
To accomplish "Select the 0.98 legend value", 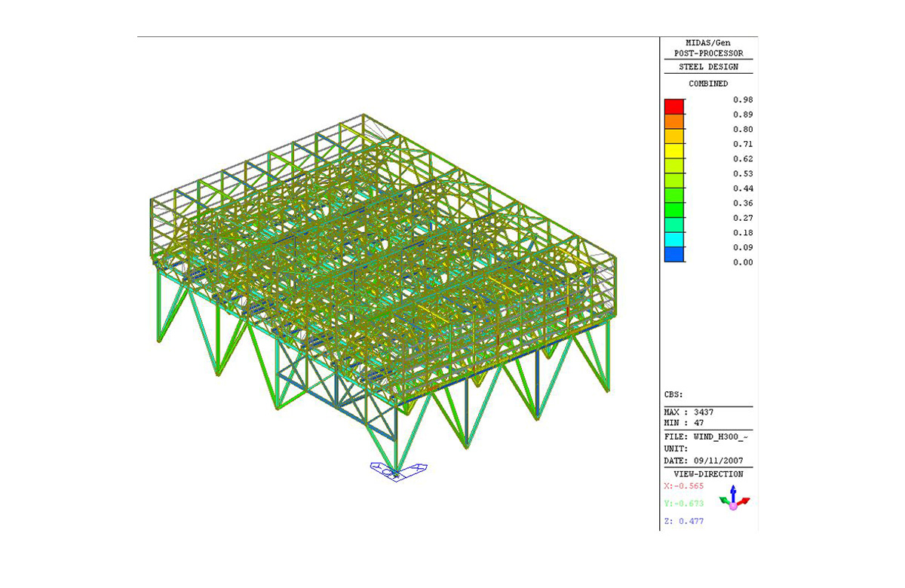I will coord(742,100).
